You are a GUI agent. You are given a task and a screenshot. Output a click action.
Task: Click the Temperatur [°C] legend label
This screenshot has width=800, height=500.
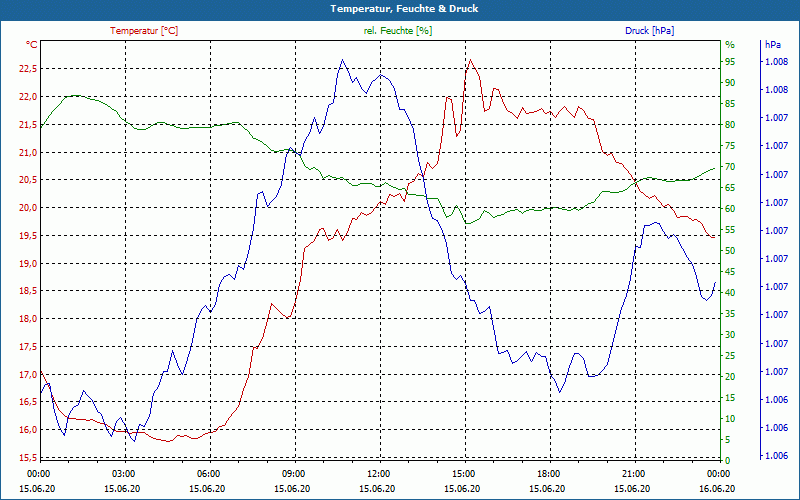tap(144, 31)
